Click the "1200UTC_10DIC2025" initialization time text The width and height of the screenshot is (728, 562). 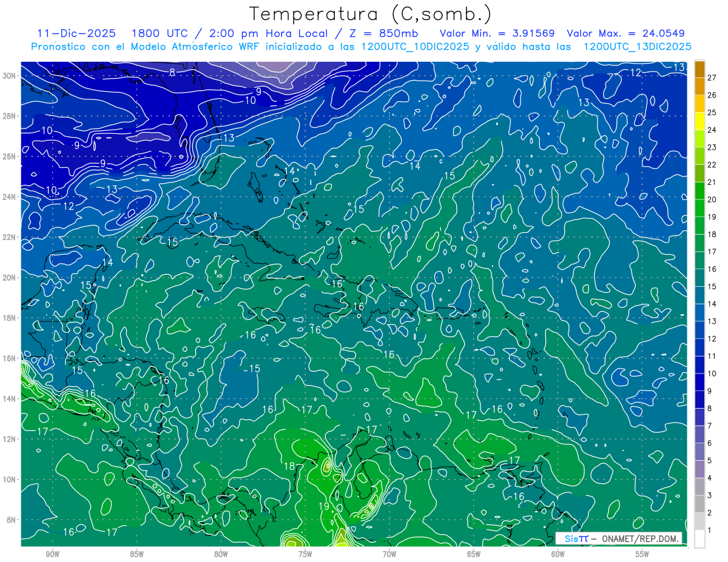pos(415,47)
